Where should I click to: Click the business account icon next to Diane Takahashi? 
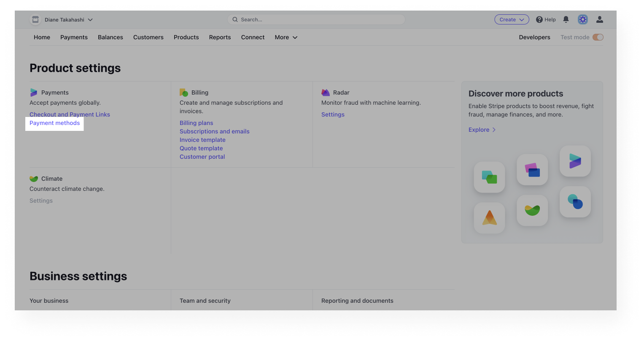pyautogui.click(x=35, y=19)
